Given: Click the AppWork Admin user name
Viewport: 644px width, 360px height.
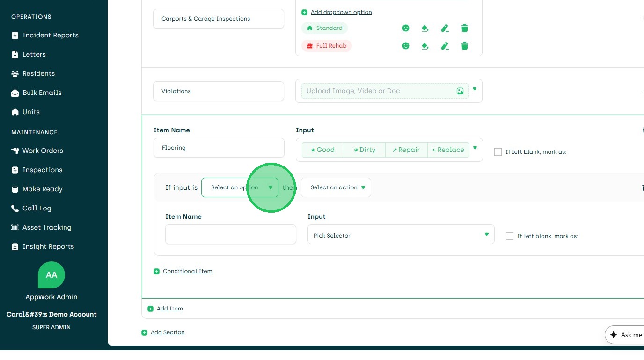Looking at the screenshot, I should click(x=51, y=297).
